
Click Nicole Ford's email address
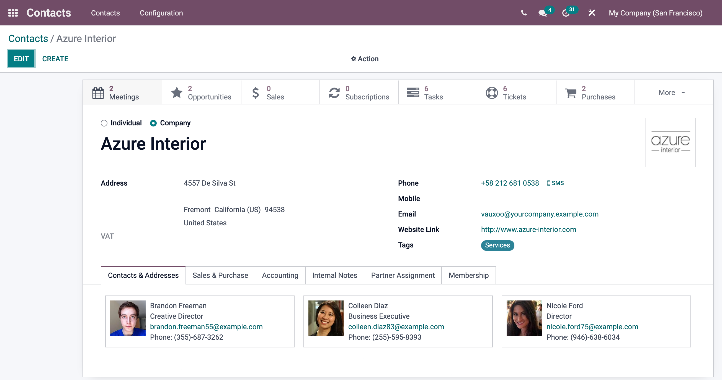coord(592,327)
